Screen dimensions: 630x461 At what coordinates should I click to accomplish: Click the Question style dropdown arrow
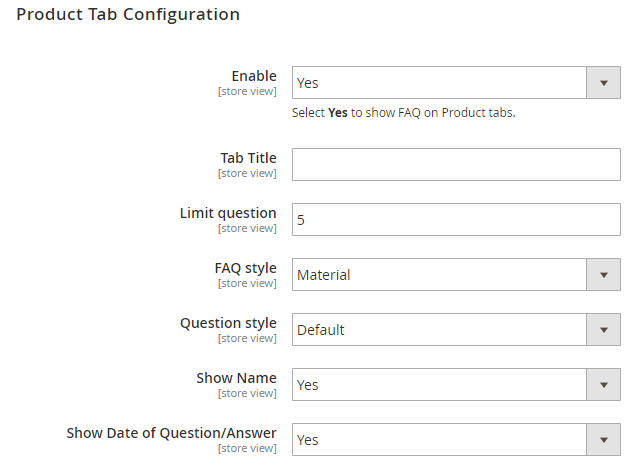tap(603, 330)
